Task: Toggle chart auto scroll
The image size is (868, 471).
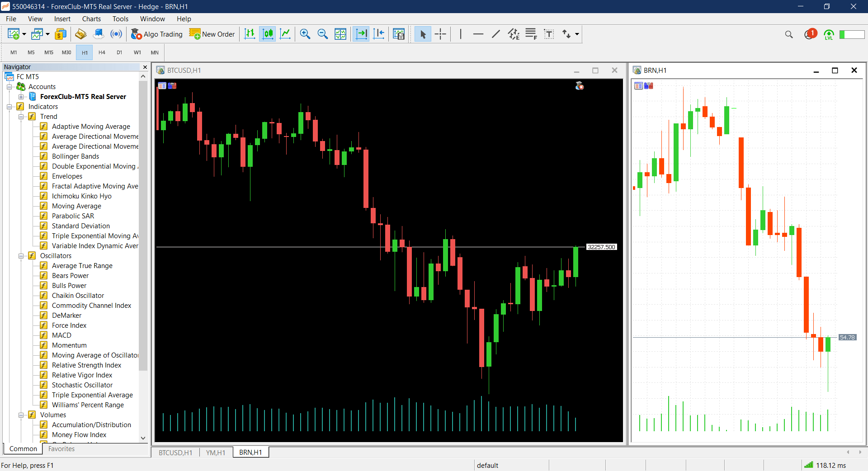Action: click(361, 34)
